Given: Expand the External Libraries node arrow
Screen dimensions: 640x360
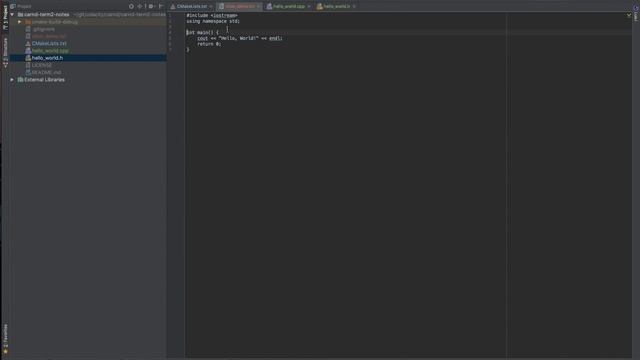Looking at the screenshot, I should point(12,80).
